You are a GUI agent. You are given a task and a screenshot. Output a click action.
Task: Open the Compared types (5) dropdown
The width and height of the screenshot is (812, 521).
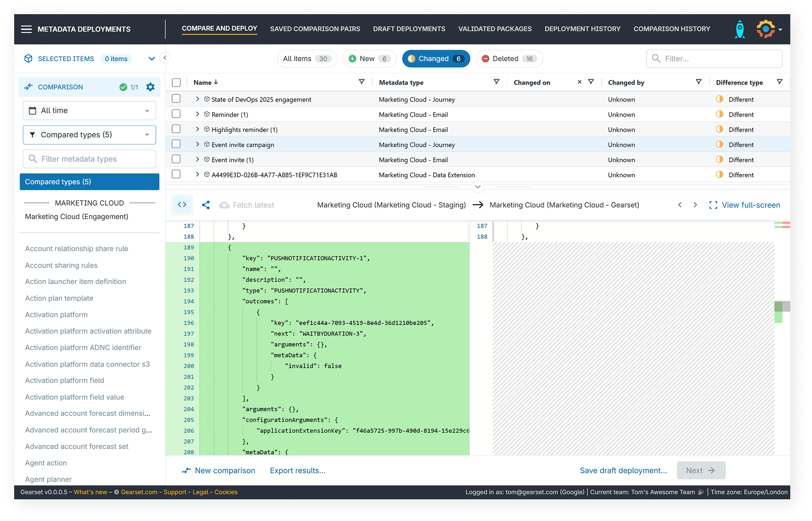(89, 134)
